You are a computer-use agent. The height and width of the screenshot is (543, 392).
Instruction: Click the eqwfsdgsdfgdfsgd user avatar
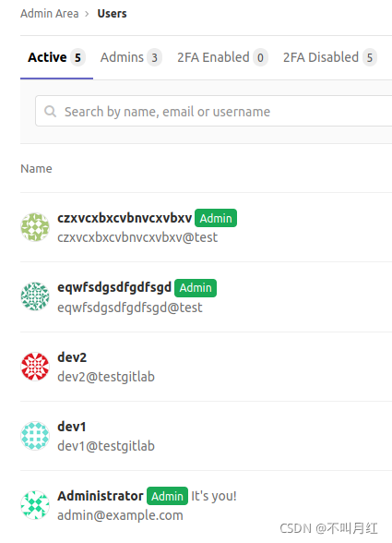(35, 296)
